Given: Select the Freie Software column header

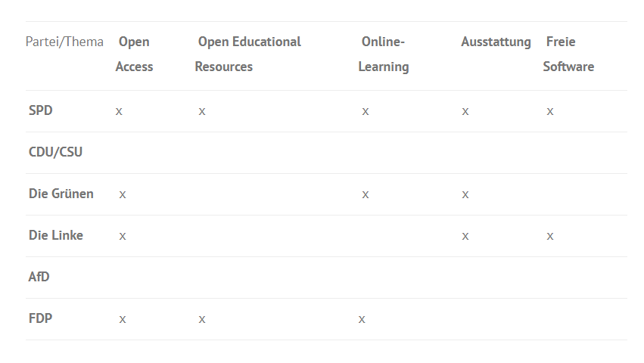Looking at the screenshot, I should coord(568,54).
